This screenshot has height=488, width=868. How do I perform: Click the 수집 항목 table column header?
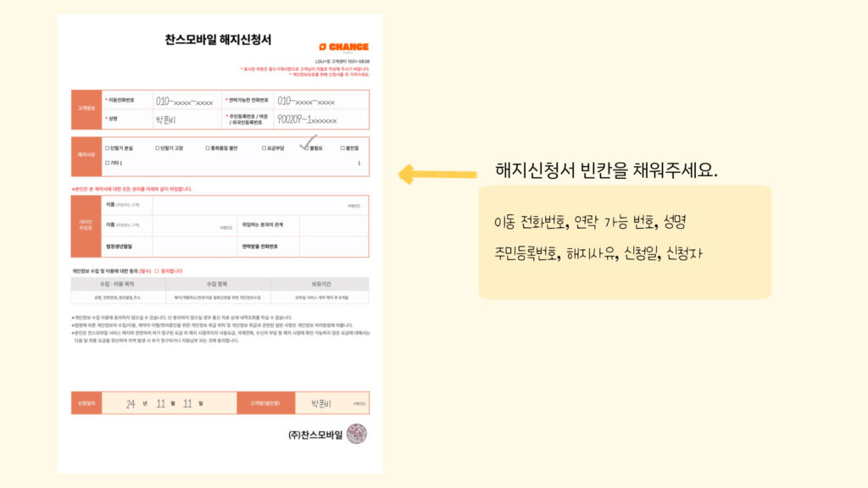pos(218,284)
